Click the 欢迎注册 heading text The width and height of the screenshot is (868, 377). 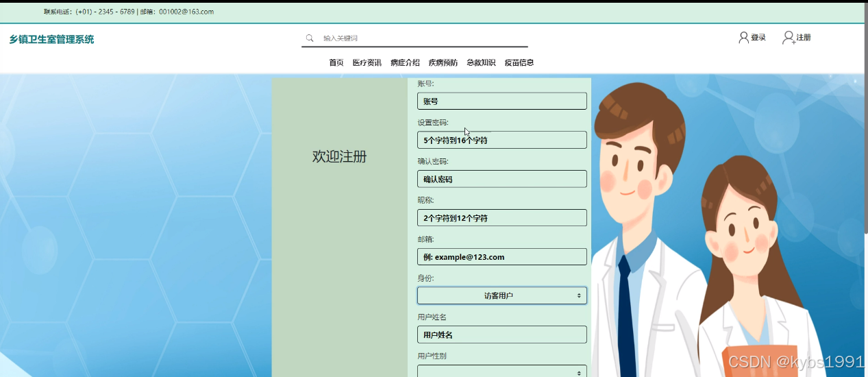click(340, 156)
